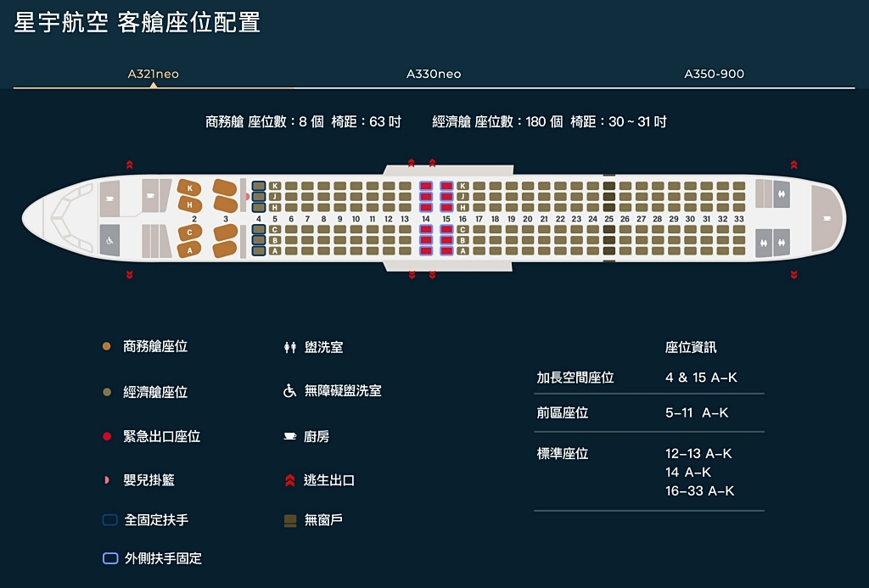Click the red emergency exit seat legend dot
The width and height of the screenshot is (869, 588).
point(107,436)
